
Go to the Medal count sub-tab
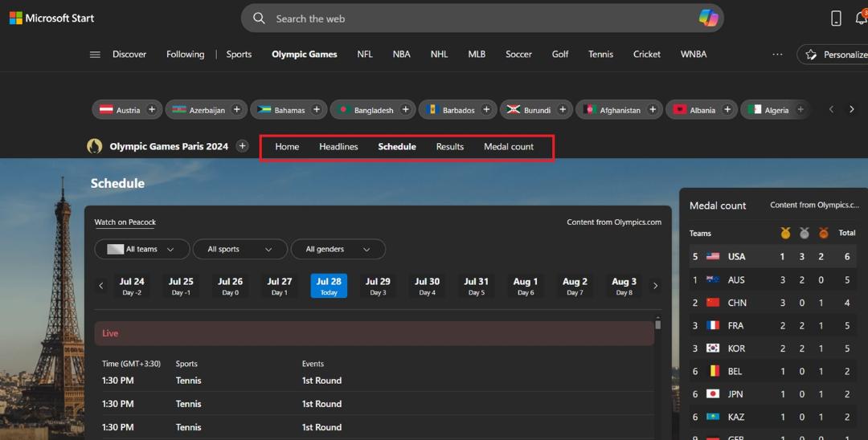509,146
